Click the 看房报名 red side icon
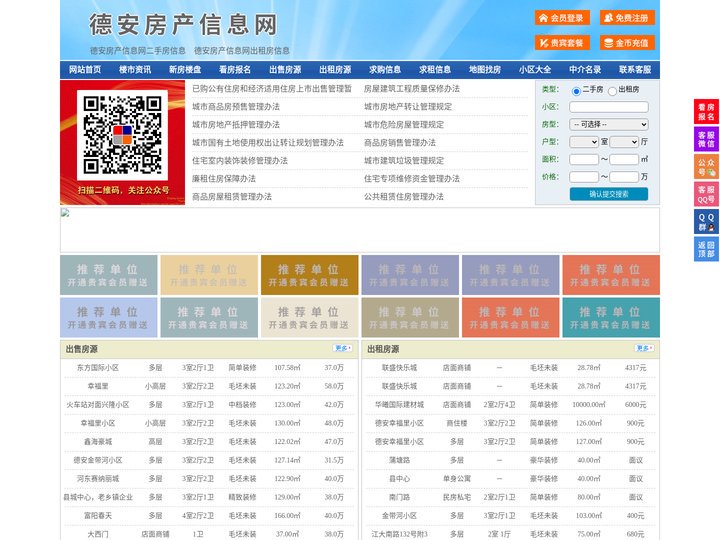Image resolution: width=720 pixels, height=540 pixels. click(706, 112)
